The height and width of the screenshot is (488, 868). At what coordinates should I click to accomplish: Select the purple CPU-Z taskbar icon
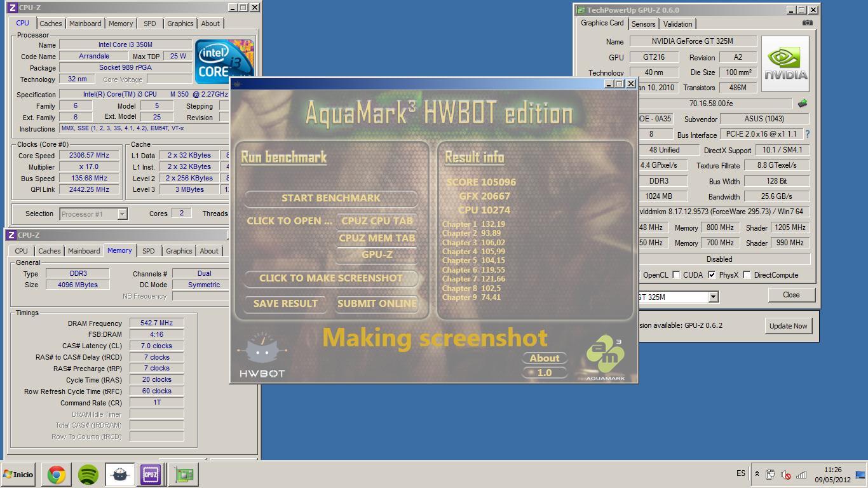[151, 474]
